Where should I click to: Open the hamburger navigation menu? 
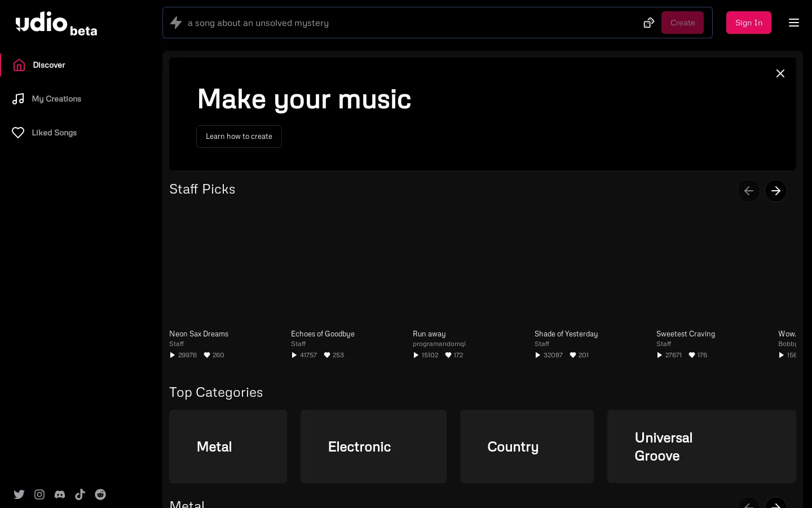pyautogui.click(x=794, y=23)
